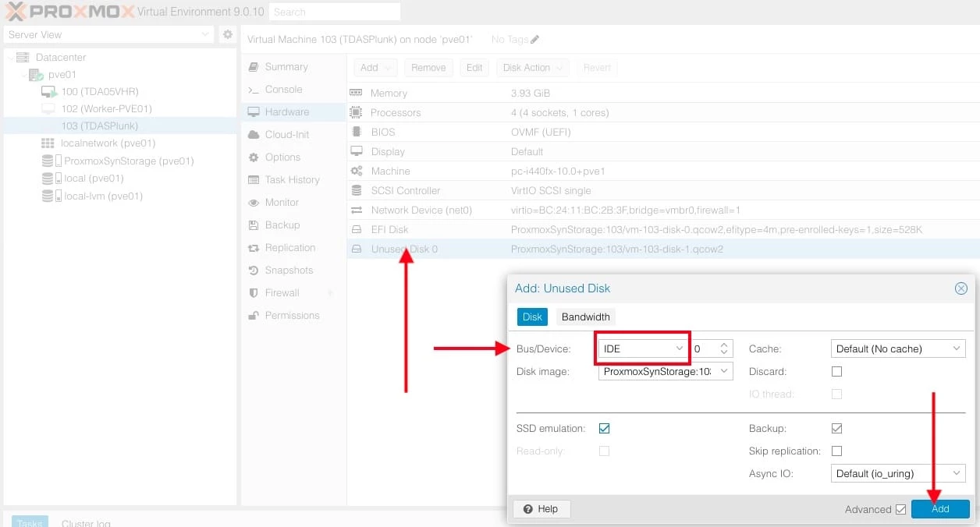Click the Revert button
This screenshot has width=980, height=527.
(597, 68)
